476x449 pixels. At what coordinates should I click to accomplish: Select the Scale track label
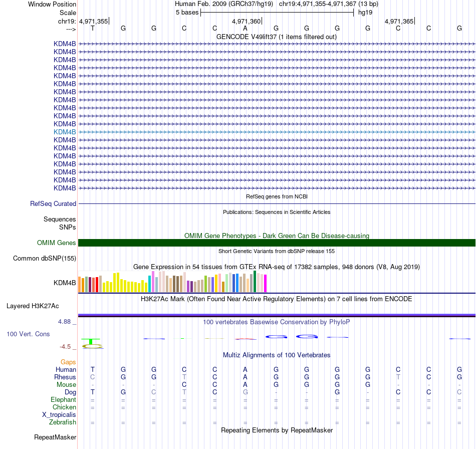[68, 13]
